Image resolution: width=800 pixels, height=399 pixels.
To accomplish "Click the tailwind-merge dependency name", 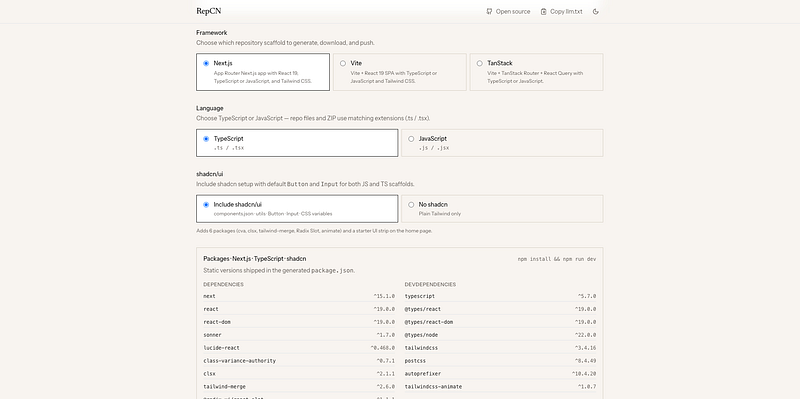I will click(x=224, y=387).
